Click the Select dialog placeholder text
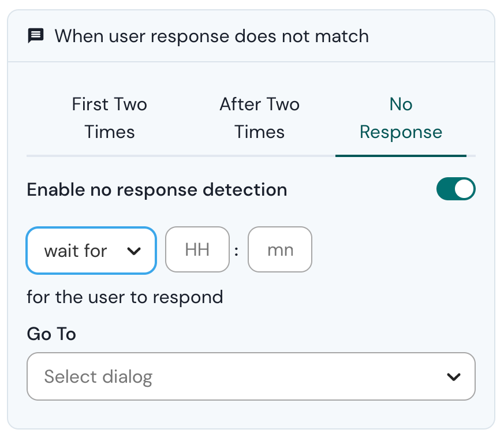This screenshot has height=437, width=504. click(98, 376)
